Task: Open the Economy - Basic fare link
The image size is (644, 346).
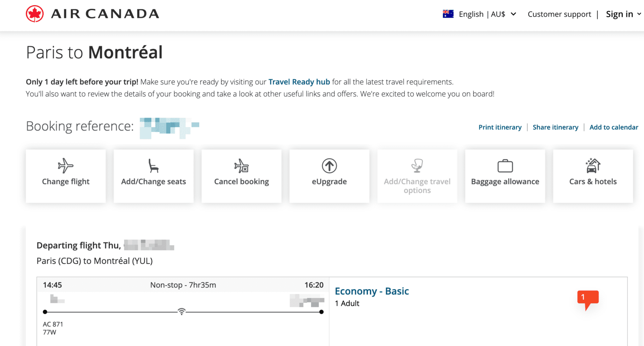Action: [372, 291]
